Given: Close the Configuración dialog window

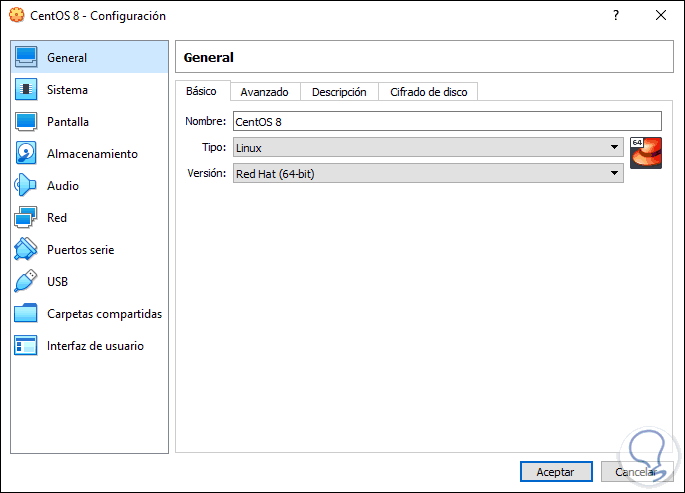Looking at the screenshot, I should click(661, 15).
